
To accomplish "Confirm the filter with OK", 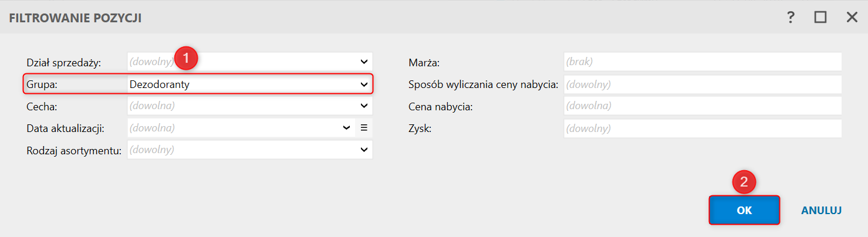I will (744, 210).
